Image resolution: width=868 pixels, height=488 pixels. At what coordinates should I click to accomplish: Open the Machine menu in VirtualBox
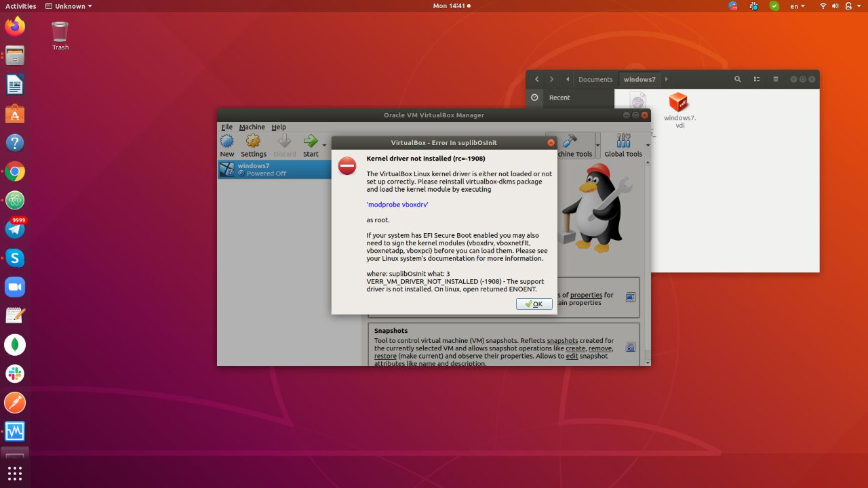click(x=252, y=127)
